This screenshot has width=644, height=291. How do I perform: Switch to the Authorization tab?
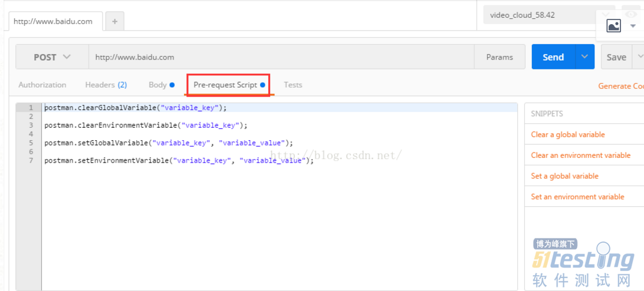point(42,85)
